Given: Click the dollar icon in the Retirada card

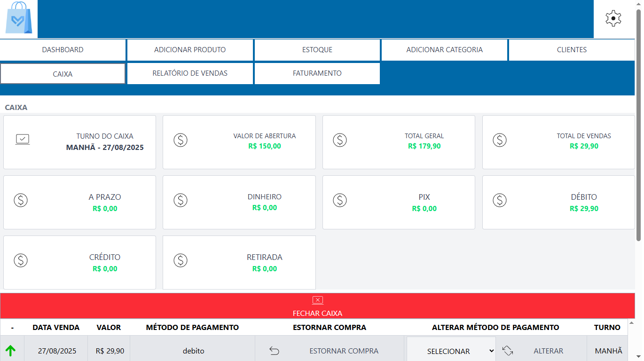Looking at the screenshot, I should click(x=181, y=260).
